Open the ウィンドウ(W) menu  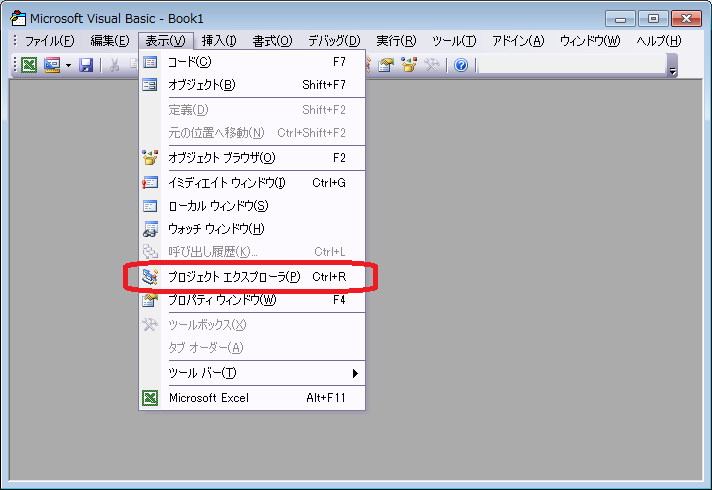(x=589, y=41)
